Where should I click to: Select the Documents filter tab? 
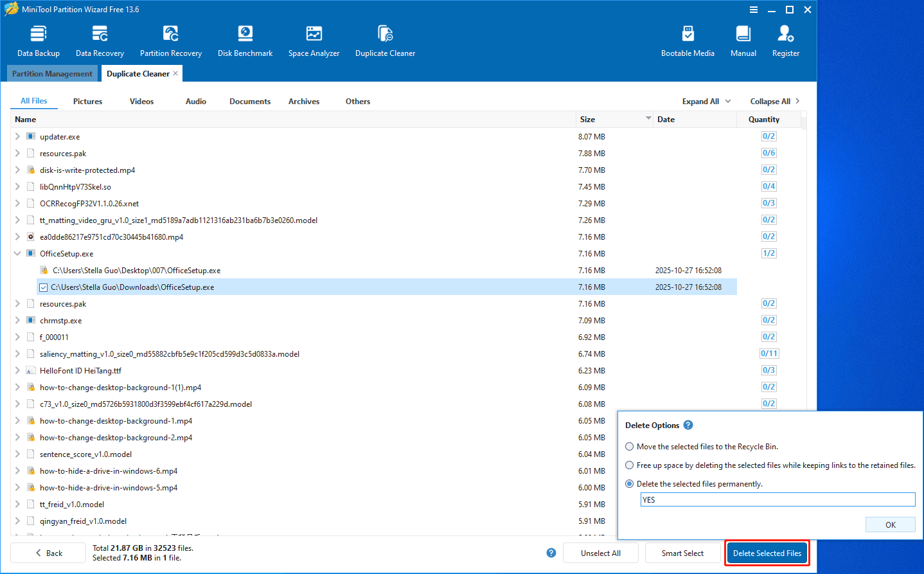click(x=250, y=102)
